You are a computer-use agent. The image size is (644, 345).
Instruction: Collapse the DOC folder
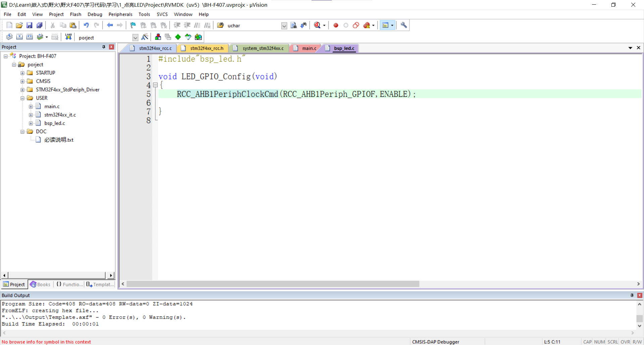pyautogui.click(x=22, y=132)
